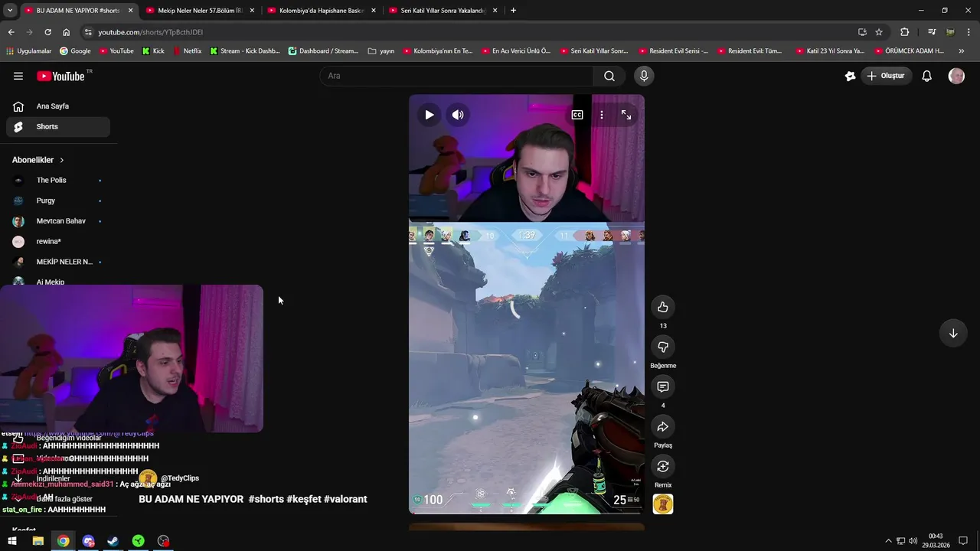Open rewina* subscription channel
The image size is (980, 551).
[x=58, y=241]
